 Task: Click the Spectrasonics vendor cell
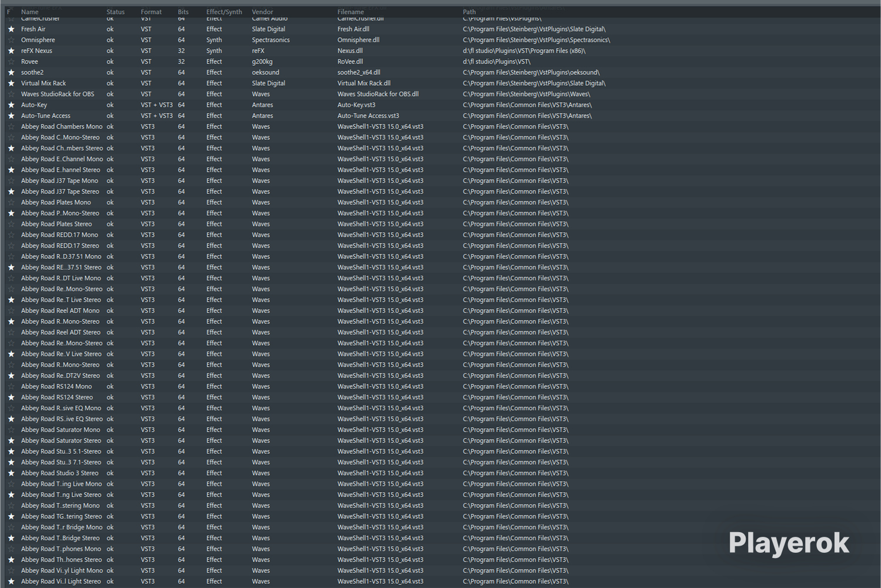tap(271, 40)
